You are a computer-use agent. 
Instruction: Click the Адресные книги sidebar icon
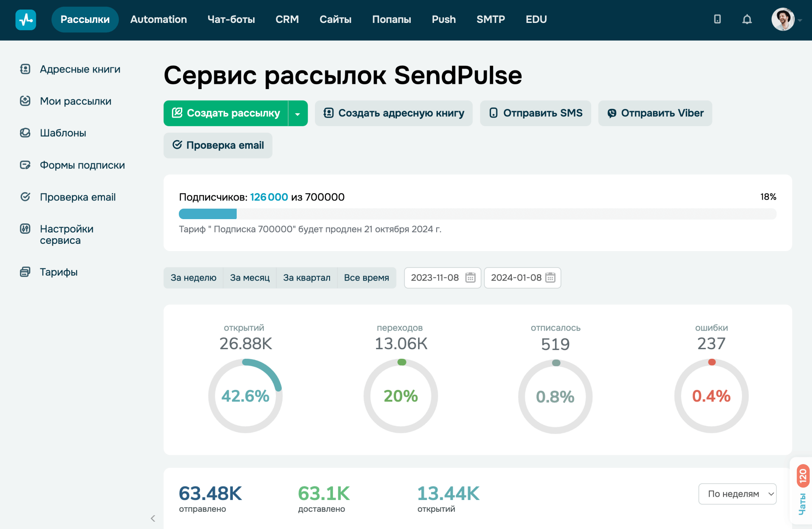(x=25, y=69)
